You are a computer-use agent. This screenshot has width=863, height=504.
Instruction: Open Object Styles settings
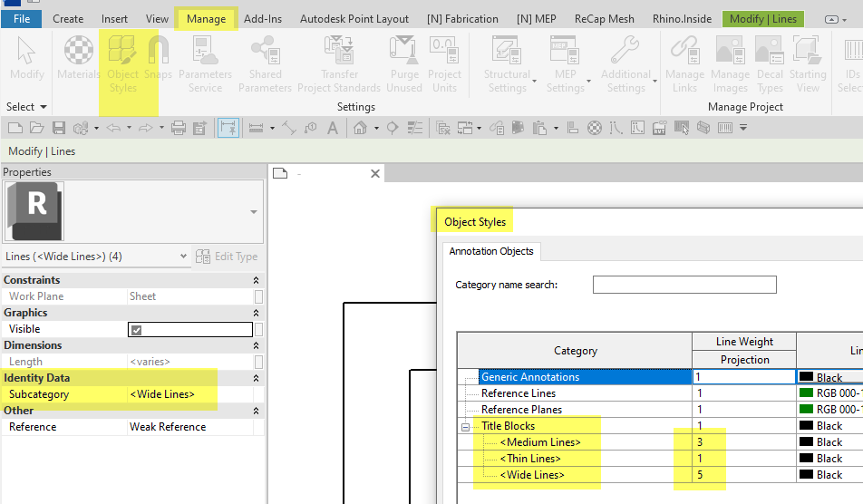(x=122, y=63)
